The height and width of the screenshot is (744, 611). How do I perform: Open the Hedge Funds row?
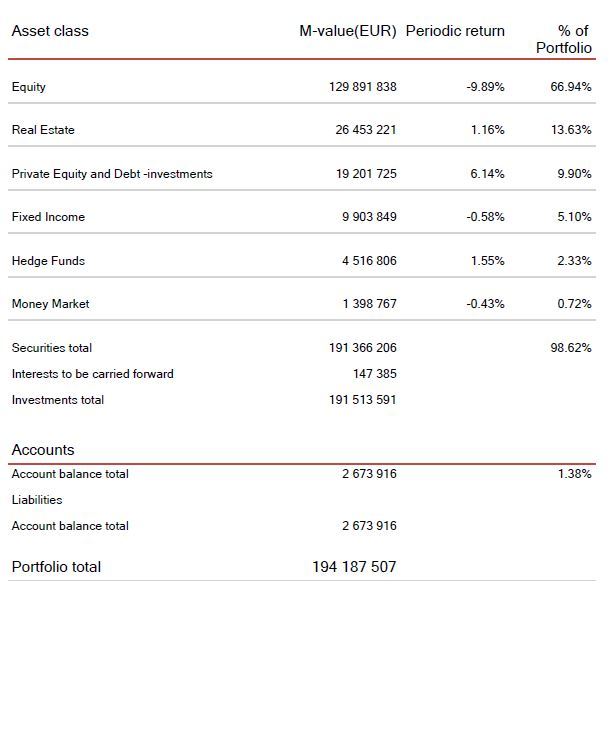302,260
